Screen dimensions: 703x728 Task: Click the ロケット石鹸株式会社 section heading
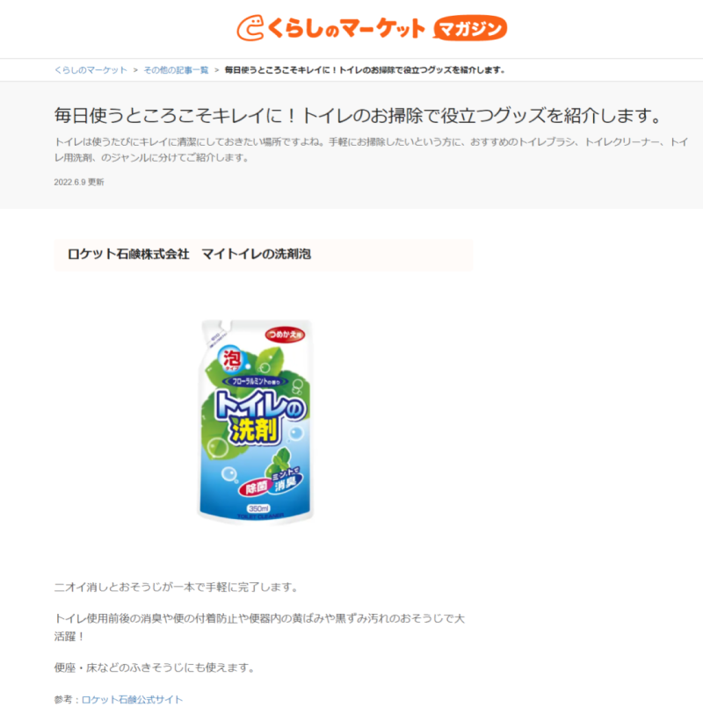click(189, 254)
